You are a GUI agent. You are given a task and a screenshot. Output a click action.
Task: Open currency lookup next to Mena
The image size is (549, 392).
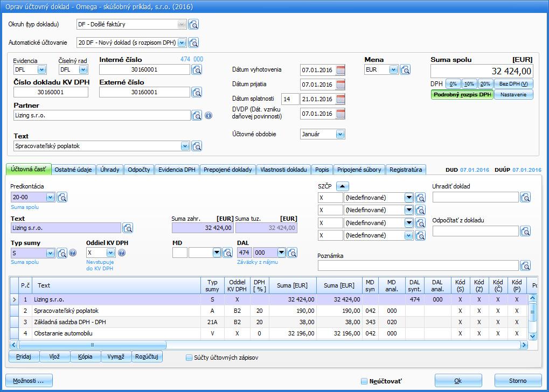pyautogui.click(x=405, y=69)
